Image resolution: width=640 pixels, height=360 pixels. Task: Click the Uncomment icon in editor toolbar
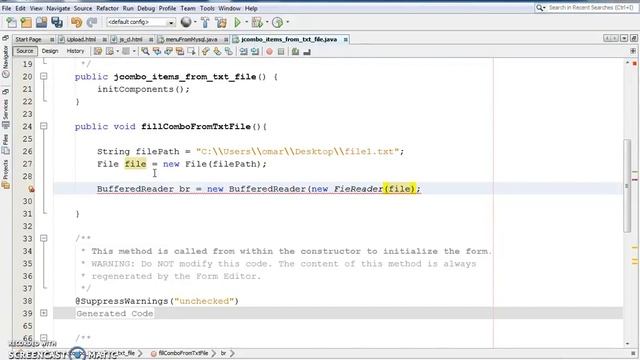(x=307, y=51)
